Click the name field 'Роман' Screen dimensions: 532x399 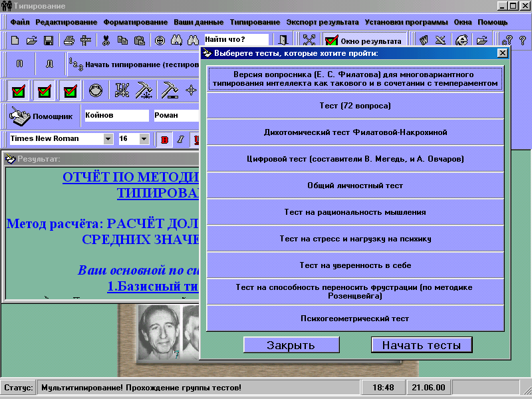(x=176, y=115)
